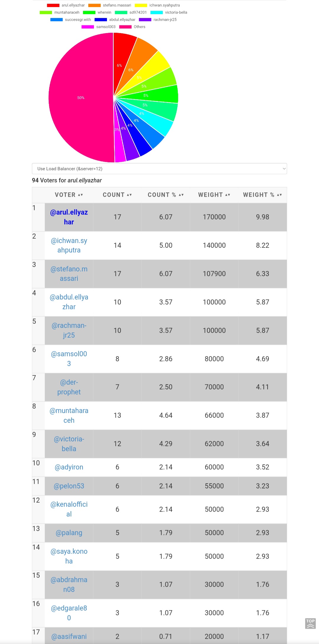Image resolution: width=319 pixels, height=644 pixels.
Task: Open @victoria-bella voter link
Action: point(69,444)
